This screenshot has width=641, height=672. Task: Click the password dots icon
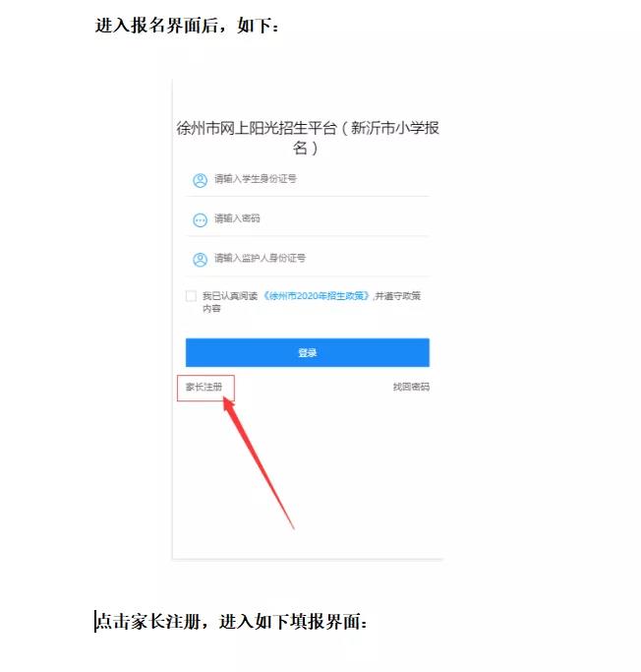(200, 219)
